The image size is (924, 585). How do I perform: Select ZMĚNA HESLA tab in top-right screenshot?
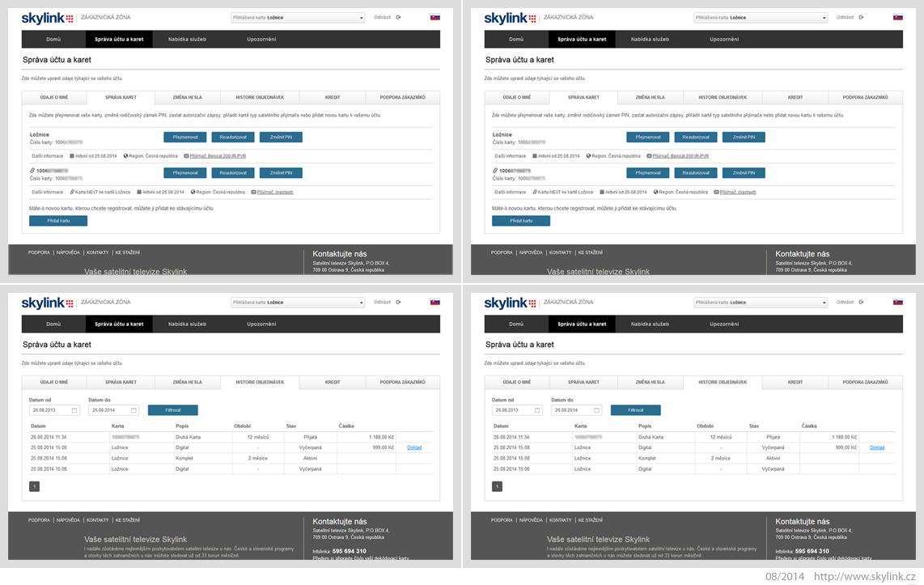[650, 97]
